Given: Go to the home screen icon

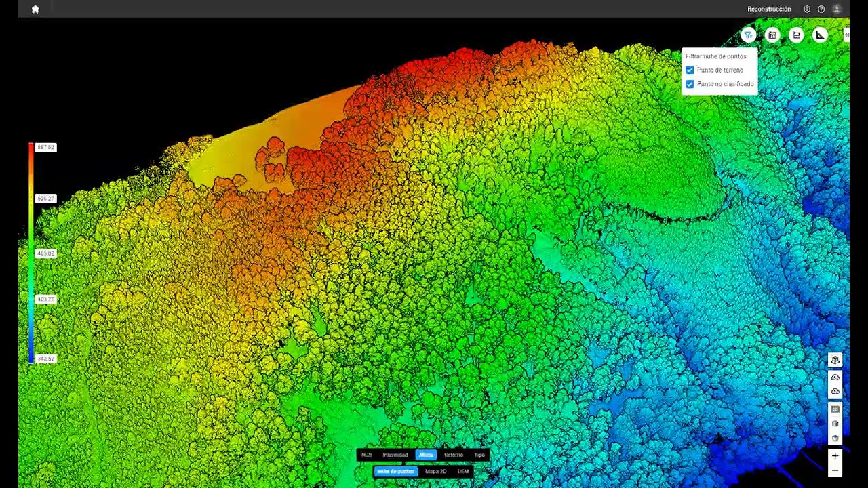Looking at the screenshot, I should coord(35,9).
